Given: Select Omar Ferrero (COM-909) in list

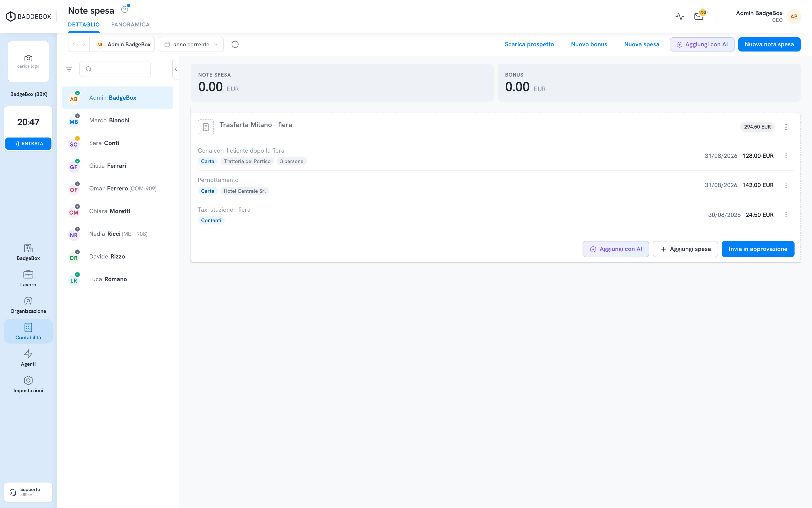Looking at the screenshot, I should coord(118,189).
